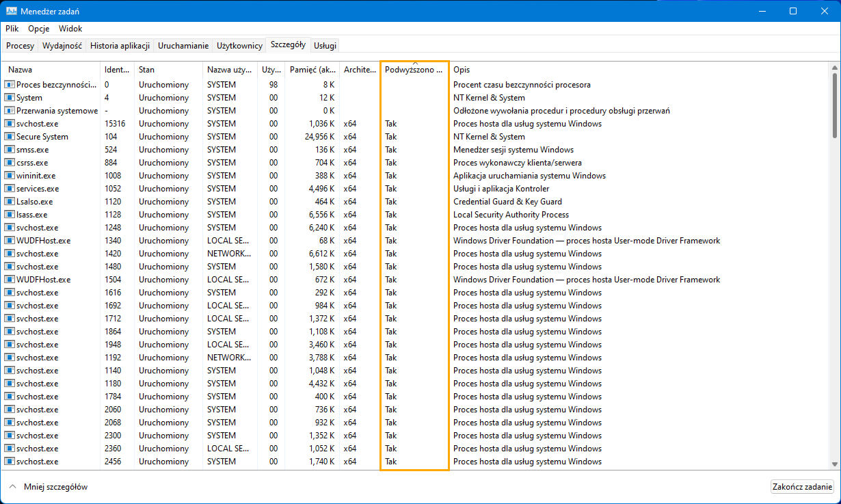Open the Plik menu
The image size is (841, 504).
pyautogui.click(x=12, y=29)
